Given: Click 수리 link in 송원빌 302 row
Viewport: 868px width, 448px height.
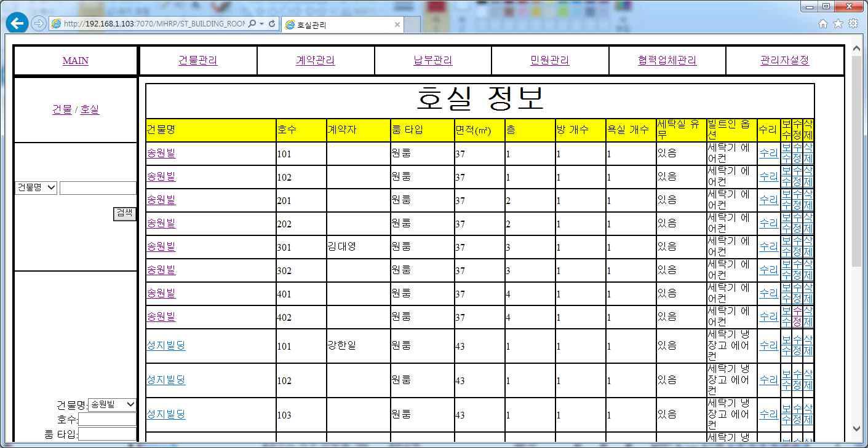Looking at the screenshot, I should tap(768, 270).
